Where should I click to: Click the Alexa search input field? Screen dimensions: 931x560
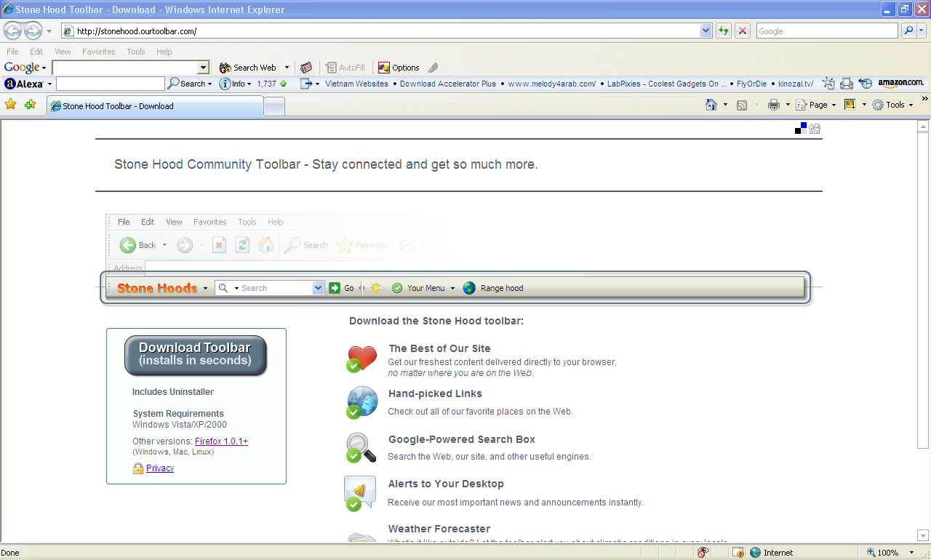coord(111,84)
